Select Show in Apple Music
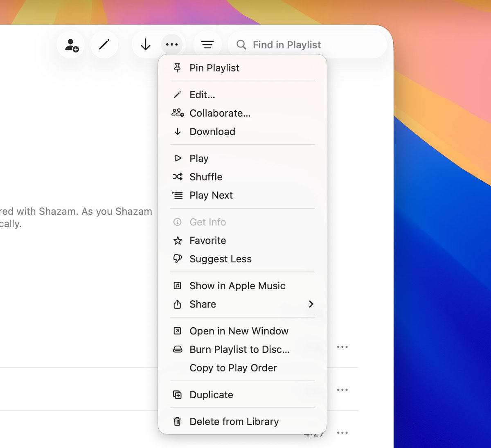The height and width of the screenshot is (448, 491). click(242, 286)
